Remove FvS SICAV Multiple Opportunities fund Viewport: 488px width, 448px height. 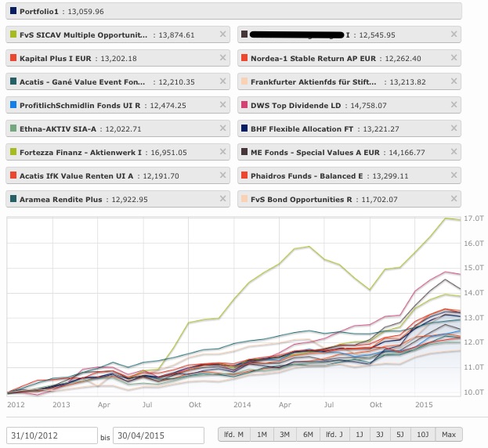[x=222, y=34]
